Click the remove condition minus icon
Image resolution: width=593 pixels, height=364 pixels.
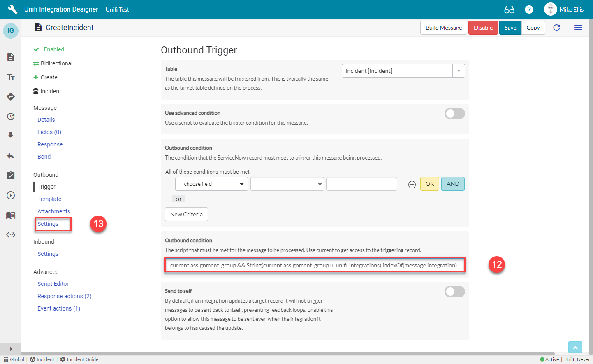click(x=412, y=185)
